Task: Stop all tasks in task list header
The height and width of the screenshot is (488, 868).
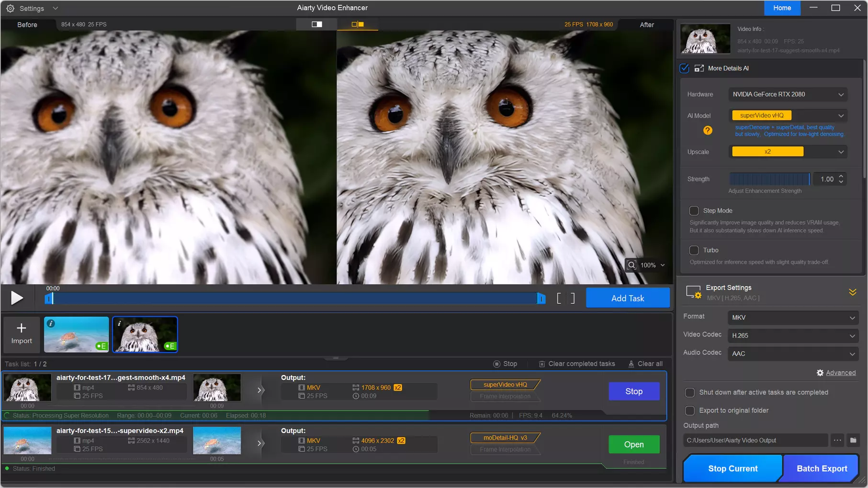Action: pos(505,364)
